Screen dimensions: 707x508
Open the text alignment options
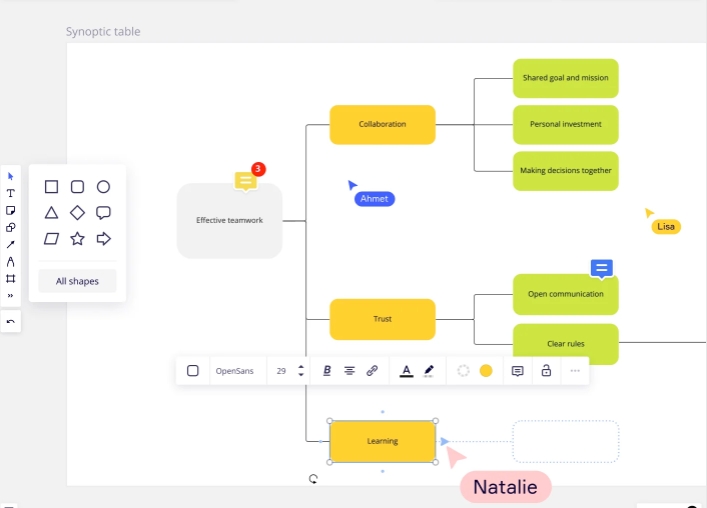pyautogui.click(x=349, y=371)
